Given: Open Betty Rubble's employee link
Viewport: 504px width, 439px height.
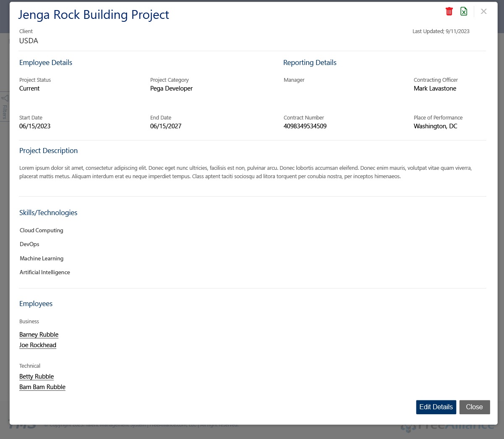Looking at the screenshot, I should 37,377.
